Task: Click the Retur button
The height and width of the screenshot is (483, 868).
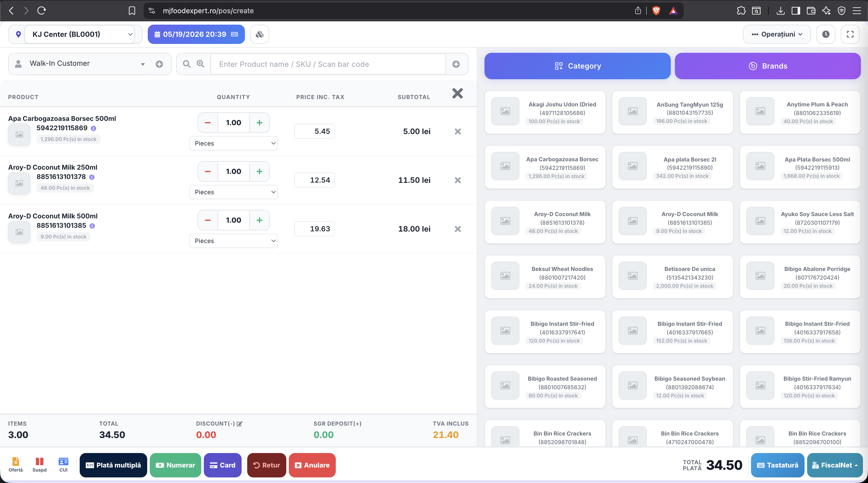Action: [x=266, y=465]
